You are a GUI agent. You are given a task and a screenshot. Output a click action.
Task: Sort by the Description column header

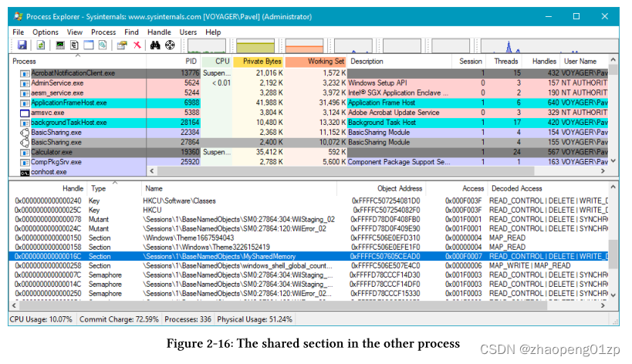pos(399,61)
